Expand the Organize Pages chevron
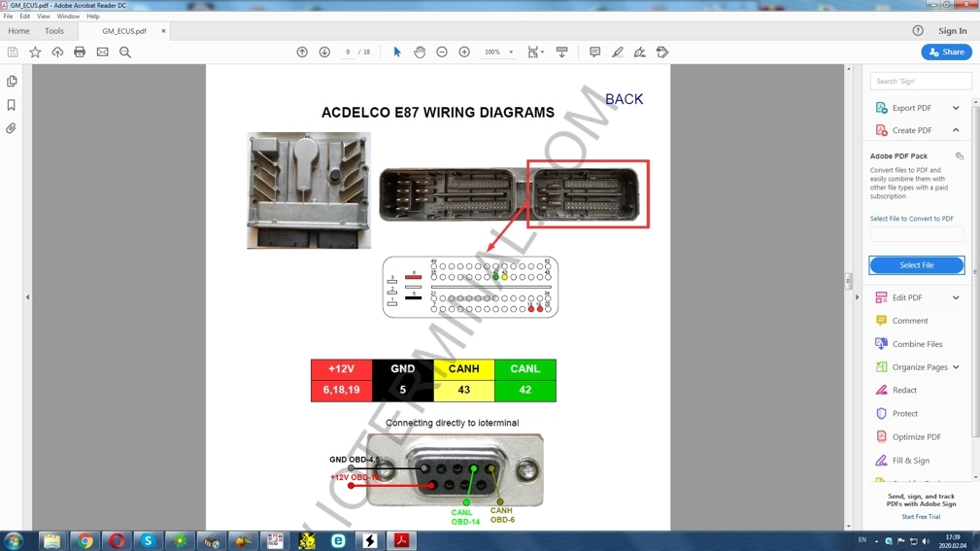 [956, 367]
